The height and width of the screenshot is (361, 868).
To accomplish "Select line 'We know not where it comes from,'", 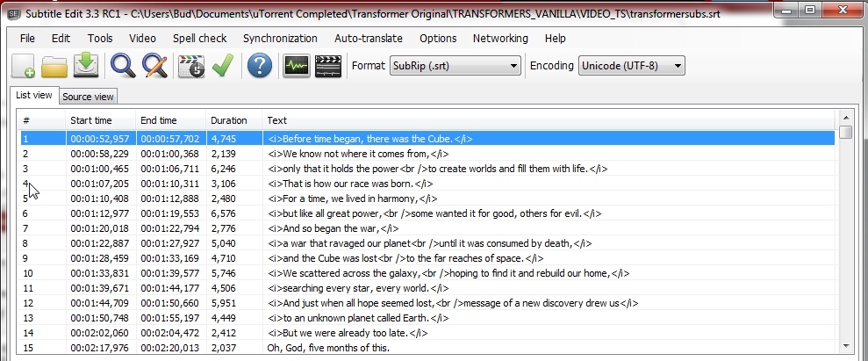I will (x=427, y=154).
